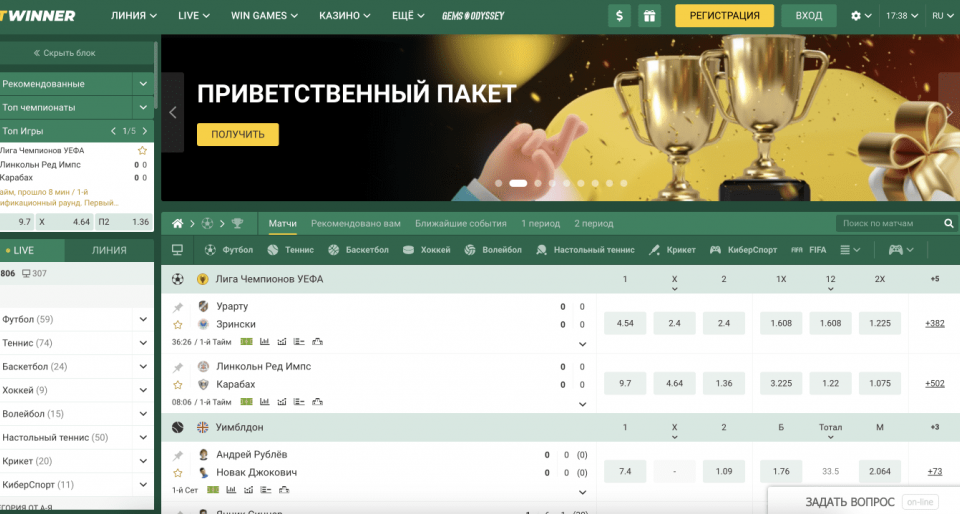Click the ПОЛУЧИТЬ button on banner
The height and width of the screenshot is (514, 960).
[238, 135]
